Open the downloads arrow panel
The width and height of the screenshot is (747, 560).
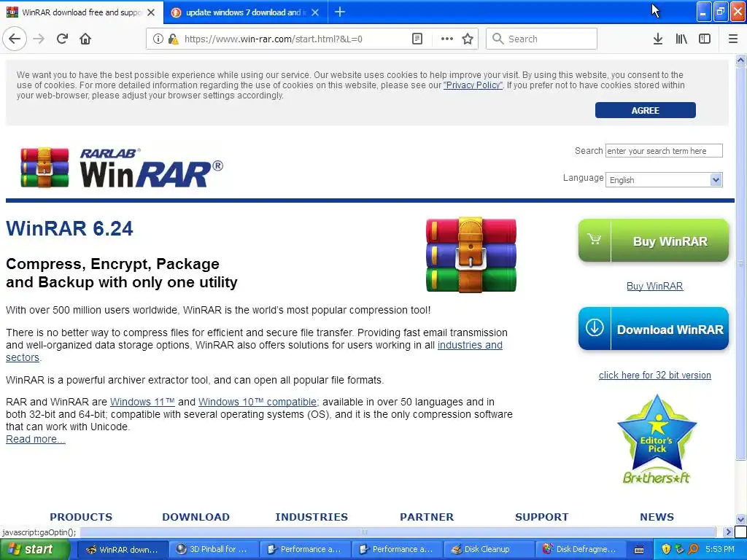pos(657,39)
